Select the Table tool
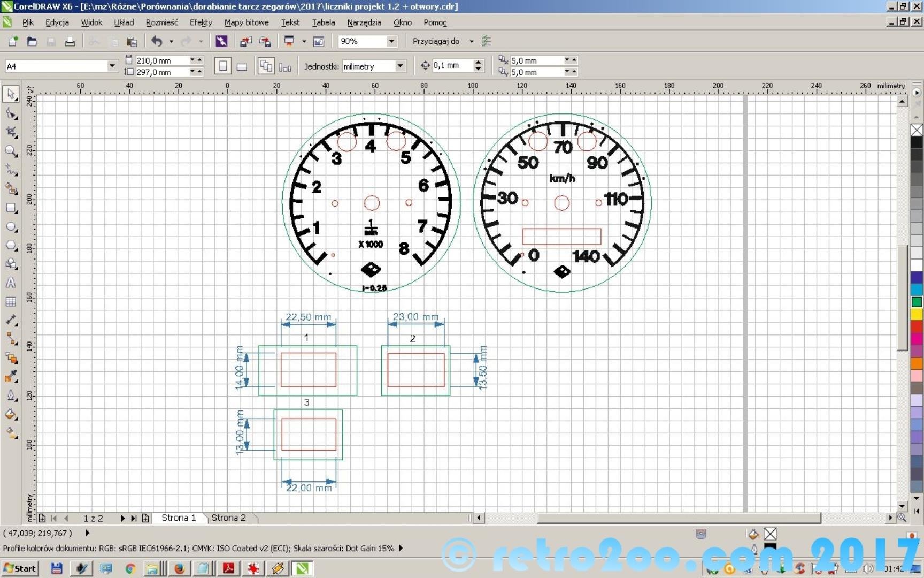This screenshot has height=578, width=924. tap(11, 302)
